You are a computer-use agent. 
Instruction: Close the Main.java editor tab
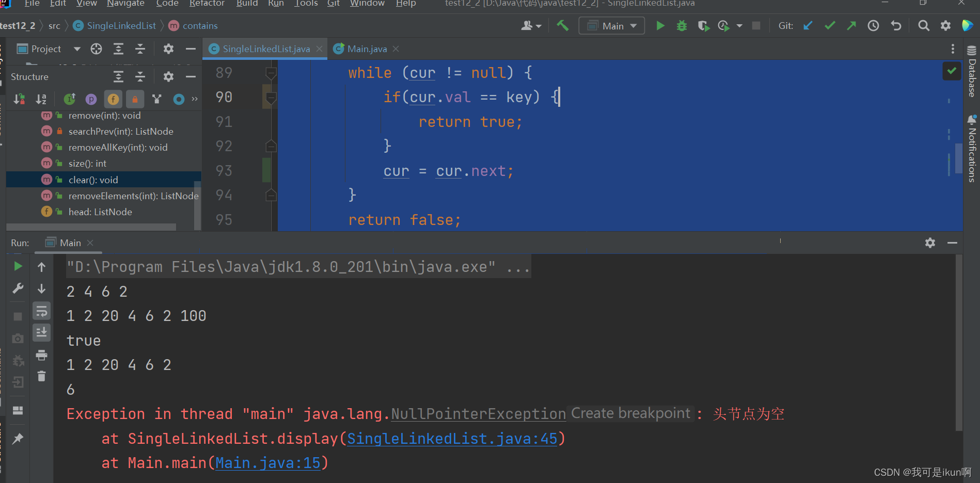point(396,49)
